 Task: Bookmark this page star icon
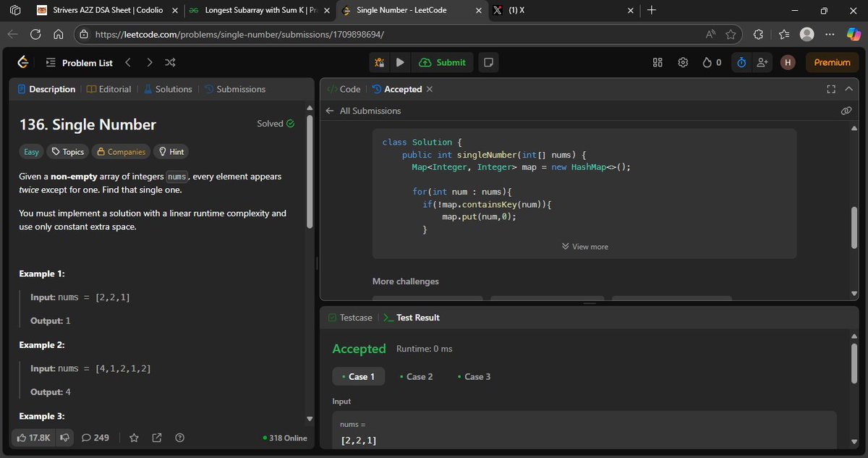731,34
